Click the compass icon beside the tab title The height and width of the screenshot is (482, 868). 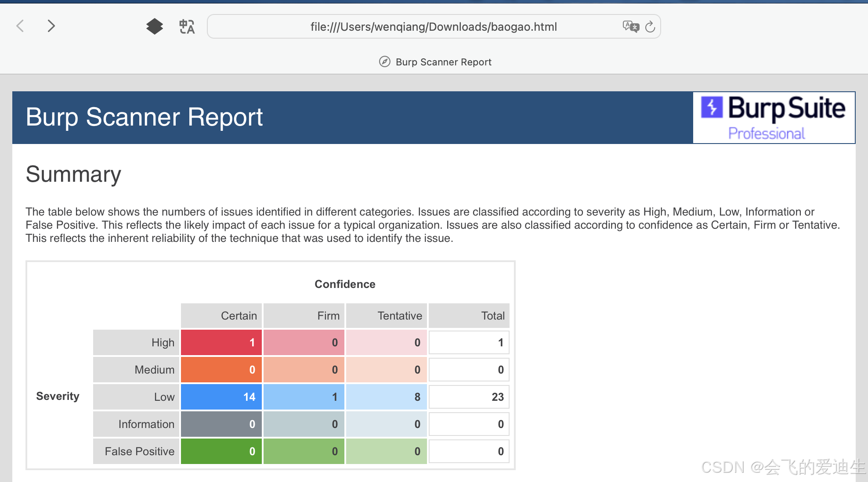pos(384,62)
